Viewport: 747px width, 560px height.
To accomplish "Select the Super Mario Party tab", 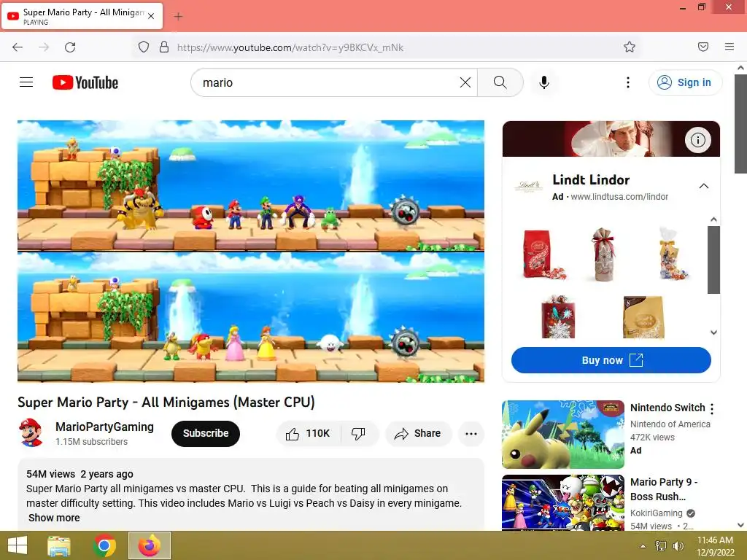I will pyautogui.click(x=82, y=16).
